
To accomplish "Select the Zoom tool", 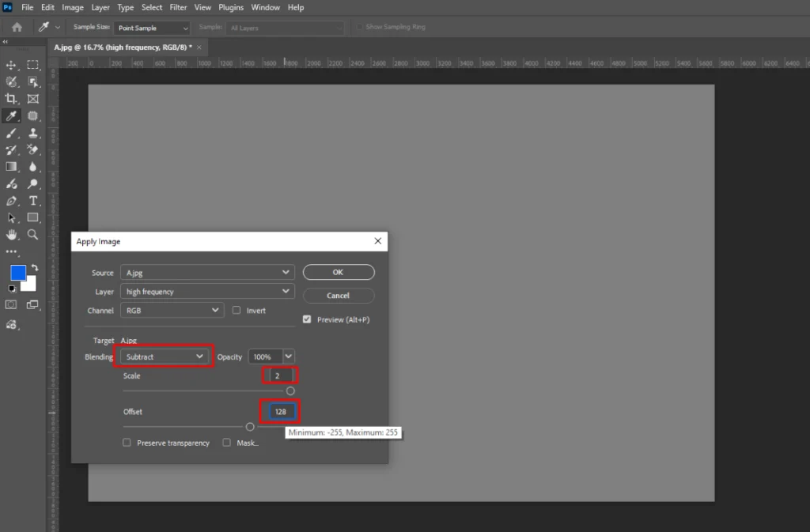I will coord(33,235).
